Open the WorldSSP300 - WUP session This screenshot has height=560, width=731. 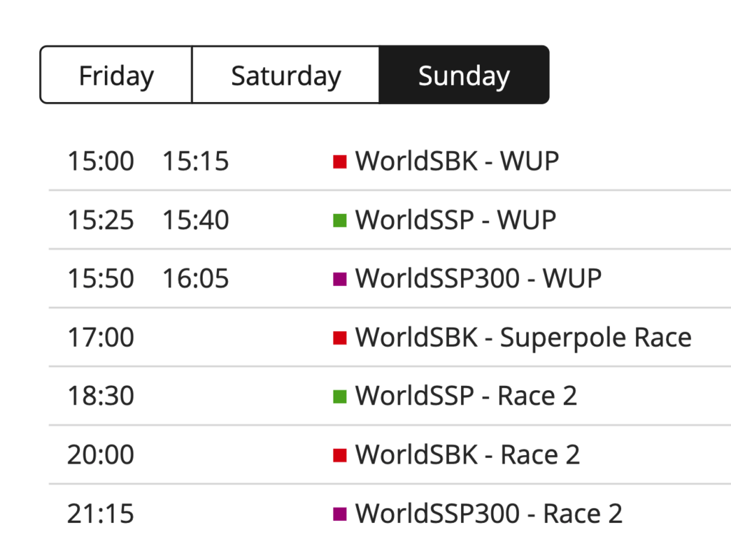[x=478, y=279]
